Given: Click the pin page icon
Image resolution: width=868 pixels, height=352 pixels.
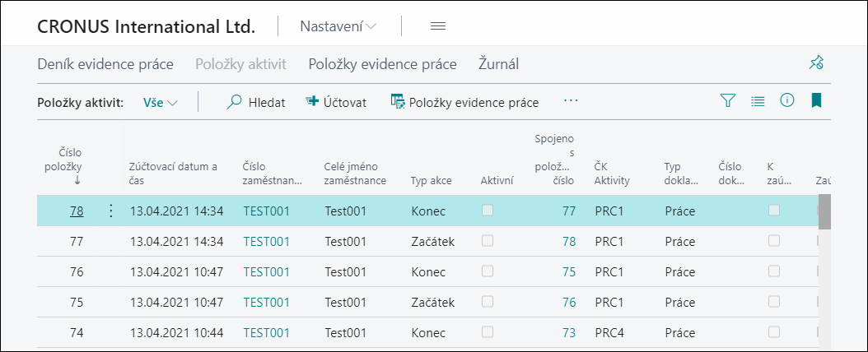Looking at the screenshot, I should coord(816,63).
